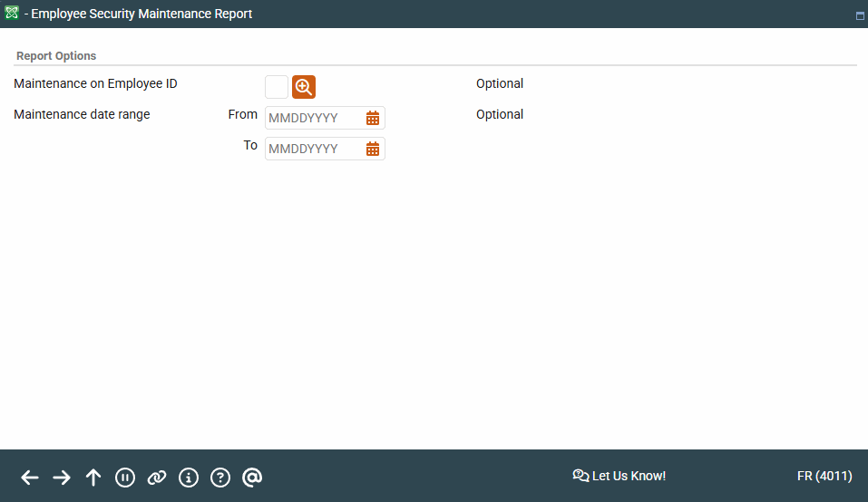Click the Report Options section header
This screenshot has width=868, height=502.
[x=56, y=56]
